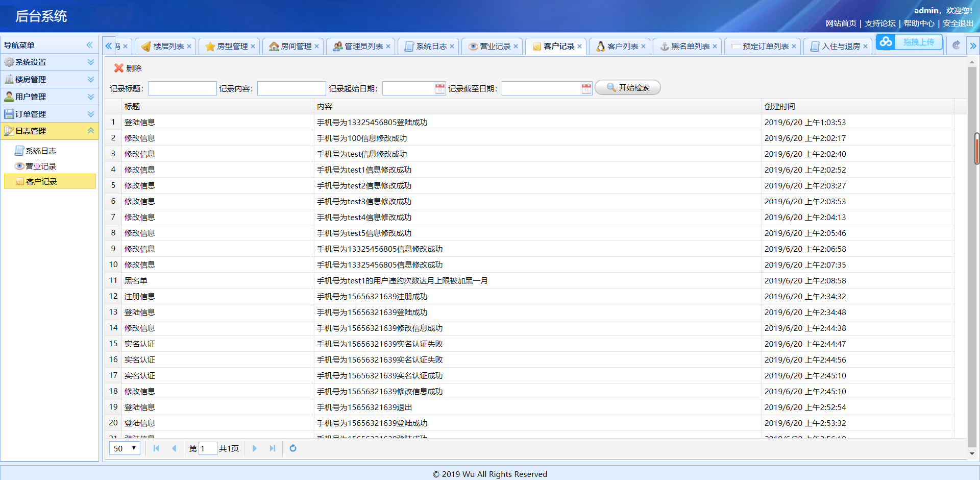Expand the 用户管理 accordion section
Image resolution: width=980 pixels, height=480 pixels.
click(x=50, y=97)
